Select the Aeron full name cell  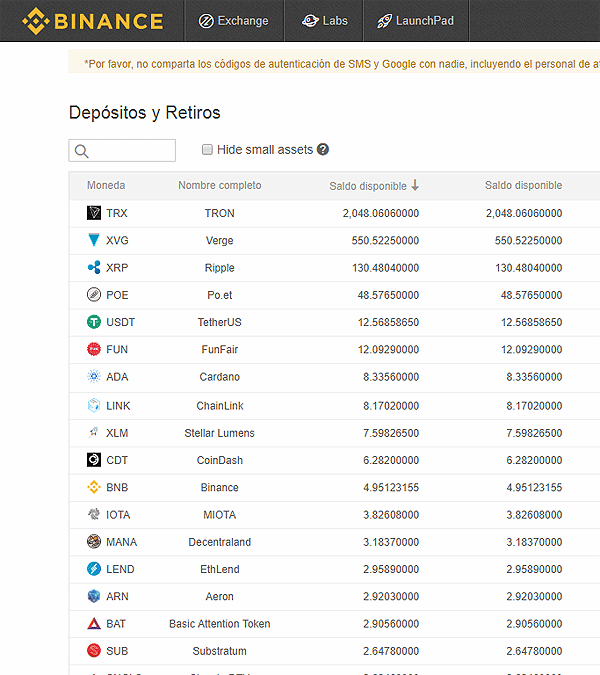coord(220,596)
